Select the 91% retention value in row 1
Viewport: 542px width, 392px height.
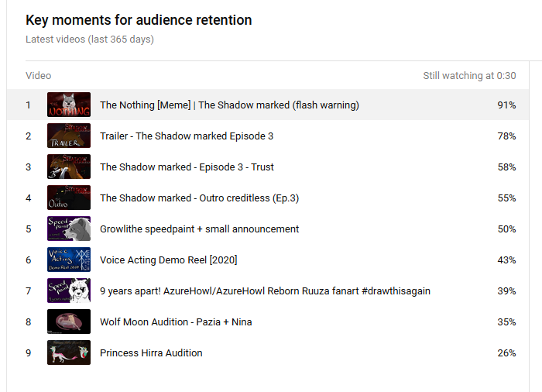click(506, 105)
